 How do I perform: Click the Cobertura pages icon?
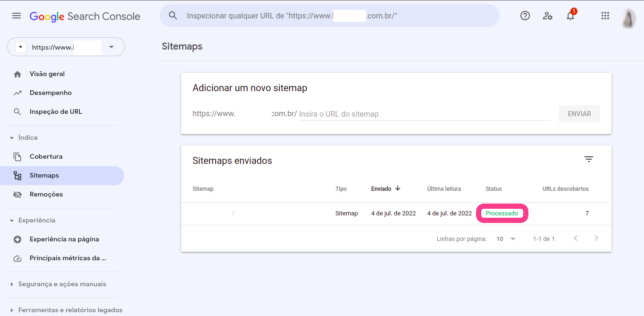[x=17, y=157]
